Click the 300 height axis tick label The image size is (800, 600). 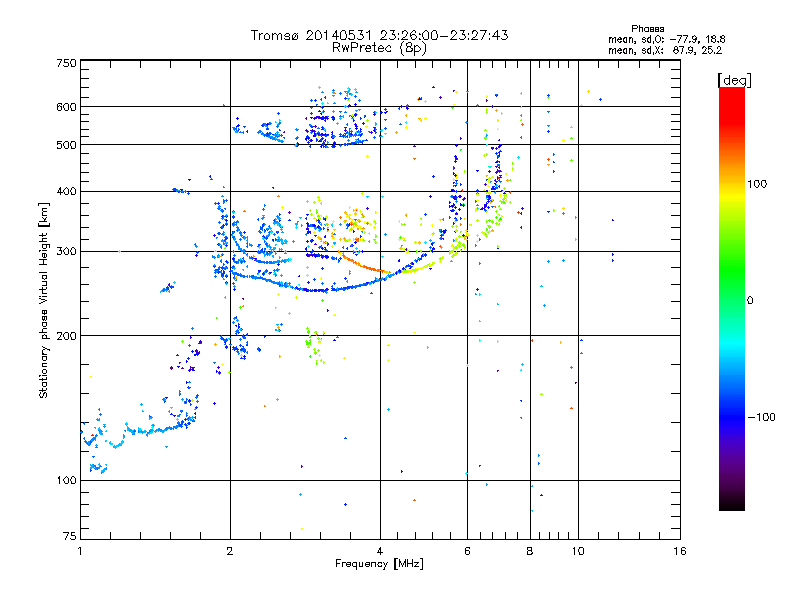[66, 251]
